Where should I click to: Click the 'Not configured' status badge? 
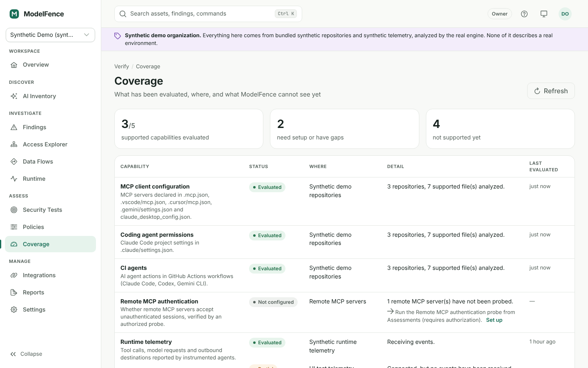point(273,302)
